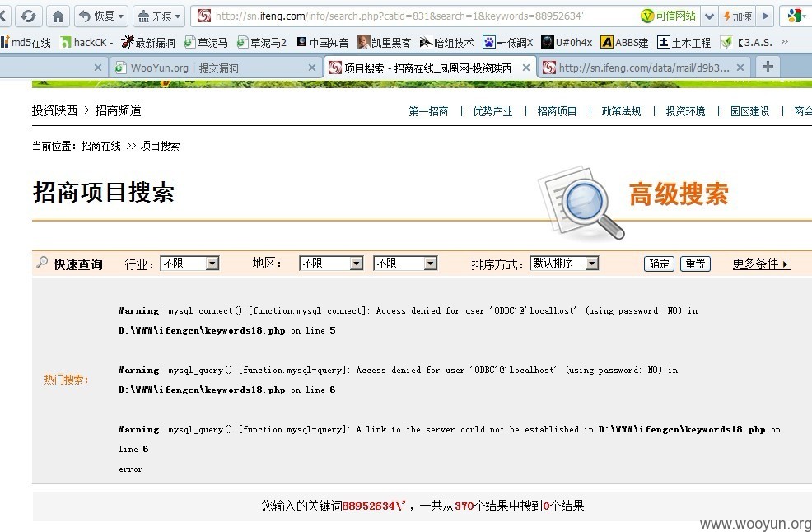Open the ABBS建 bookmark
The image size is (812, 532).
coord(624,43)
